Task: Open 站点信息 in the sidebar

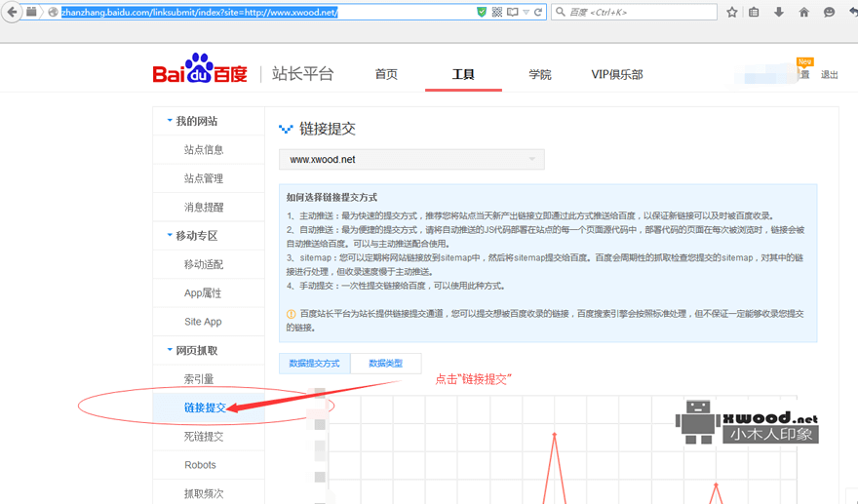Action: pyautogui.click(x=204, y=149)
